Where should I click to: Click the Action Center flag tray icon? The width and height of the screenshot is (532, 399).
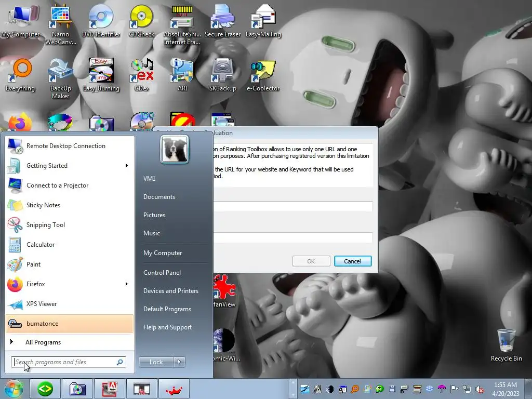coord(454,389)
